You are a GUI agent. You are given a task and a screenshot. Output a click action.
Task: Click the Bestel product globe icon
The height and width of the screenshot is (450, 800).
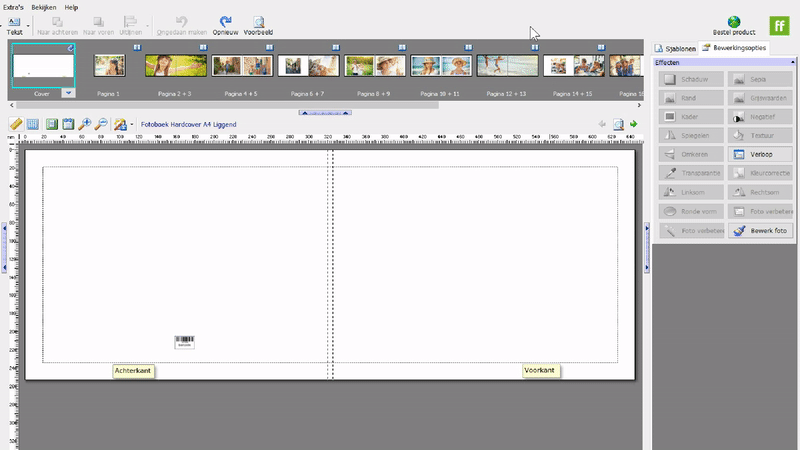tap(734, 21)
